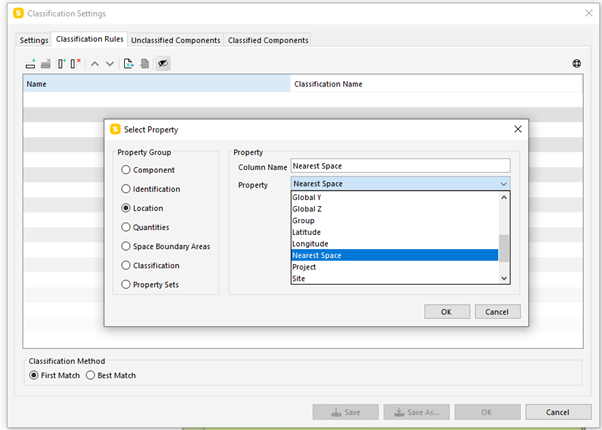Viewport: 602px width, 430px height.
Task: Pick Site from the property list
Action: pos(394,278)
